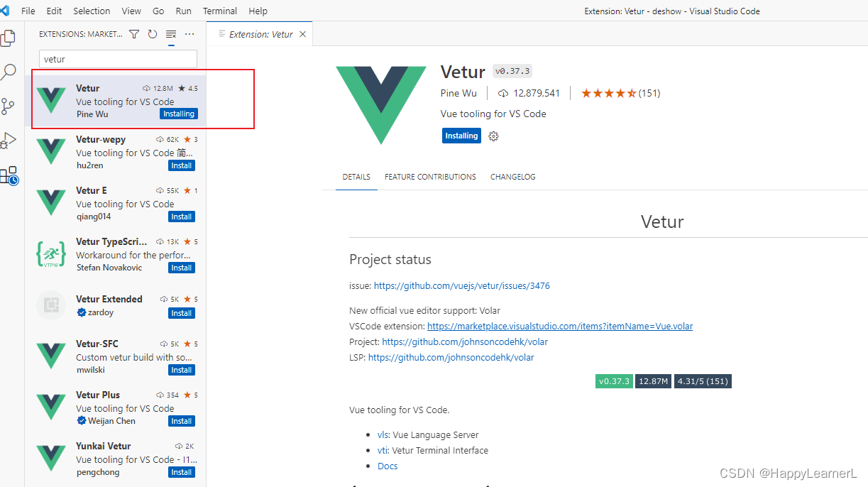Screen dimensions: 868x487
Task: Open Vetur manage gear icon
Action: [x=494, y=136]
